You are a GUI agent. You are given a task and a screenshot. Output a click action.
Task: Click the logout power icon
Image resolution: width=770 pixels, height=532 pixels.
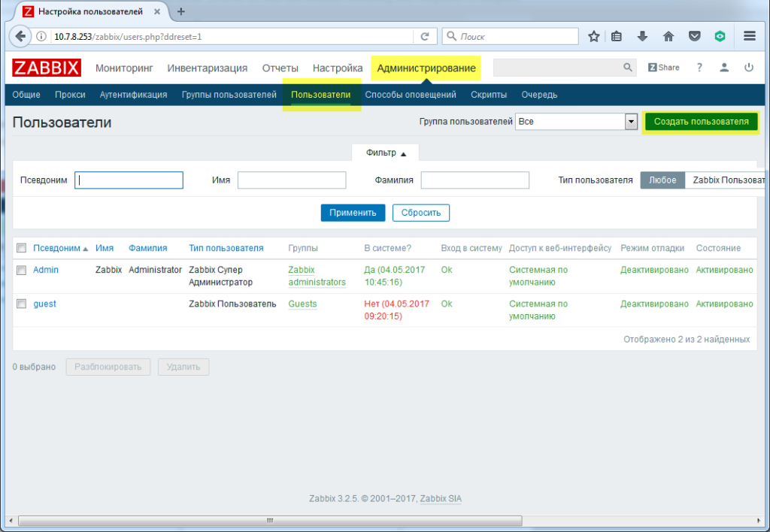(748, 67)
